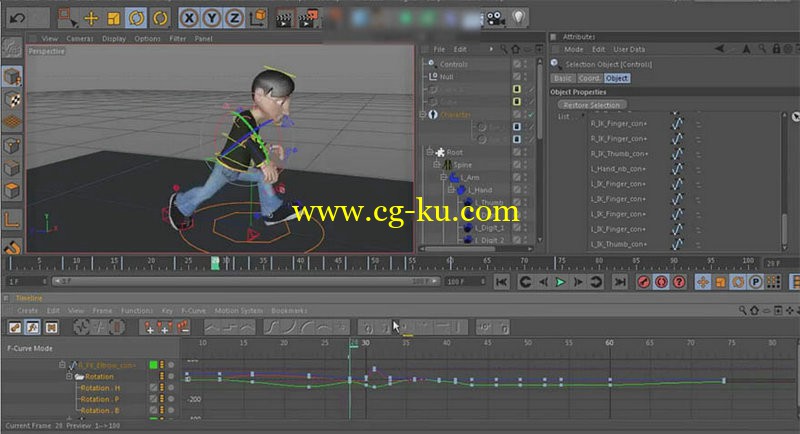The image size is (800, 434).
Task: Select the Controls object in Object Manager
Action: point(454,64)
